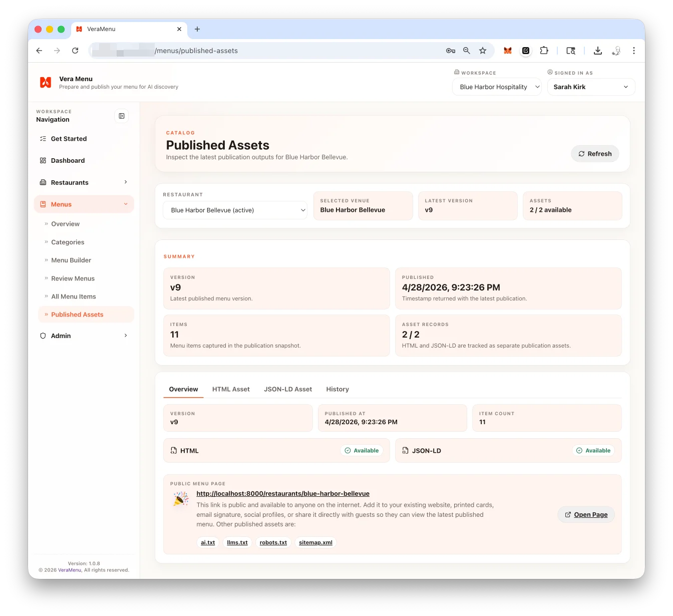Go to Get Started in sidebar
The width and height of the screenshot is (673, 616).
[x=84, y=139]
